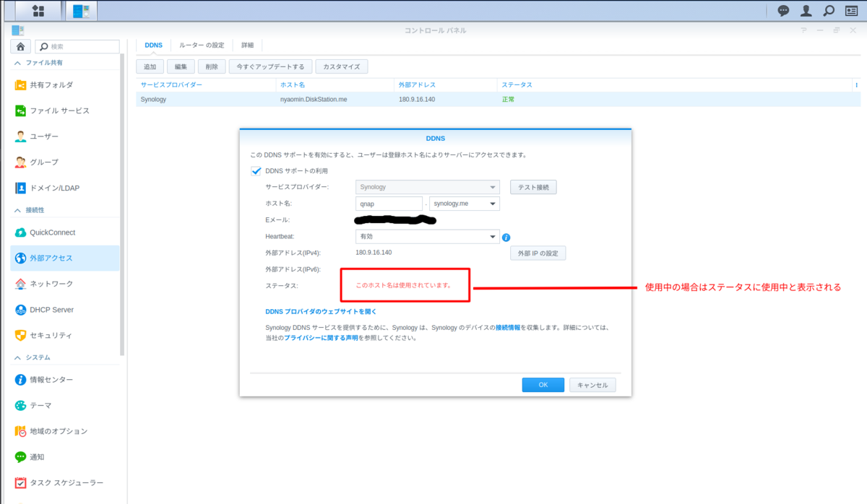Open the widgets panel icon
Image resolution: width=867 pixels, height=504 pixels.
click(x=852, y=11)
